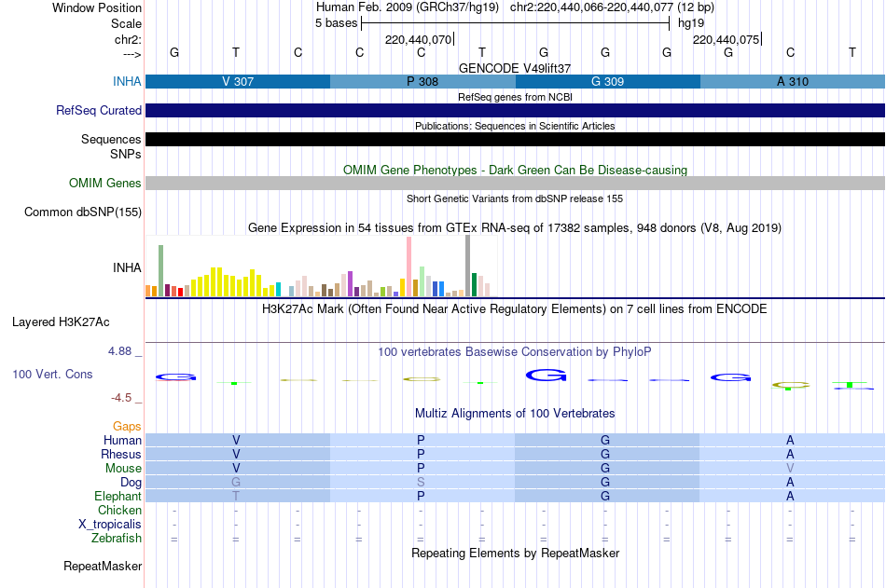Click the GENCODE V49lift37 track title
Screen dimensions: 886x588
click(515, 68)
